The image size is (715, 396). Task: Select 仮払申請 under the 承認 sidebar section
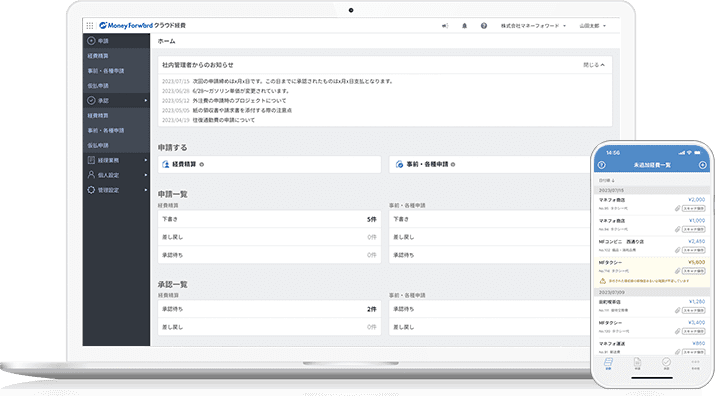pos(116,145)
